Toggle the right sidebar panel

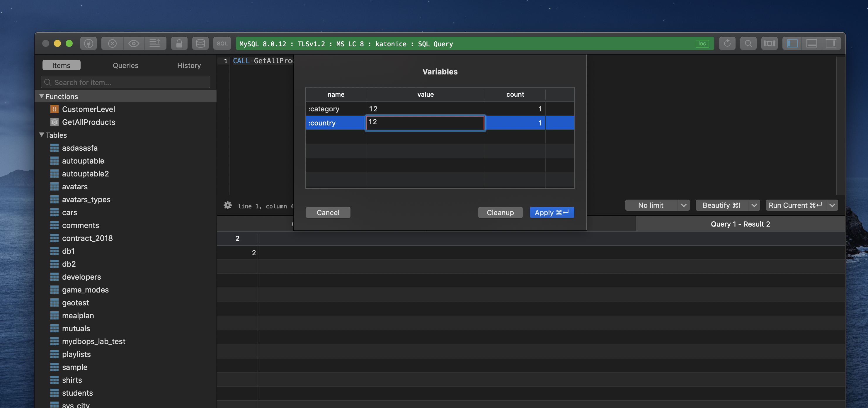tap(831, 43)
